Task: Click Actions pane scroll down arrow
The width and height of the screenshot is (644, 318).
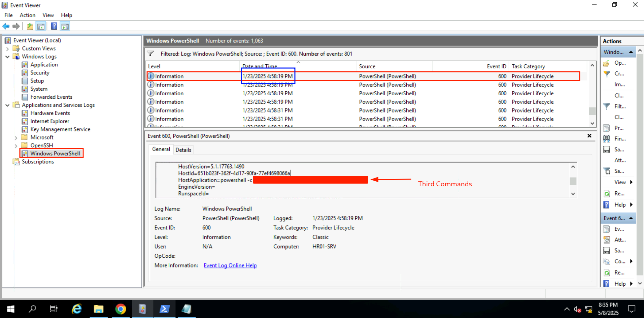Action: (640, 284)
